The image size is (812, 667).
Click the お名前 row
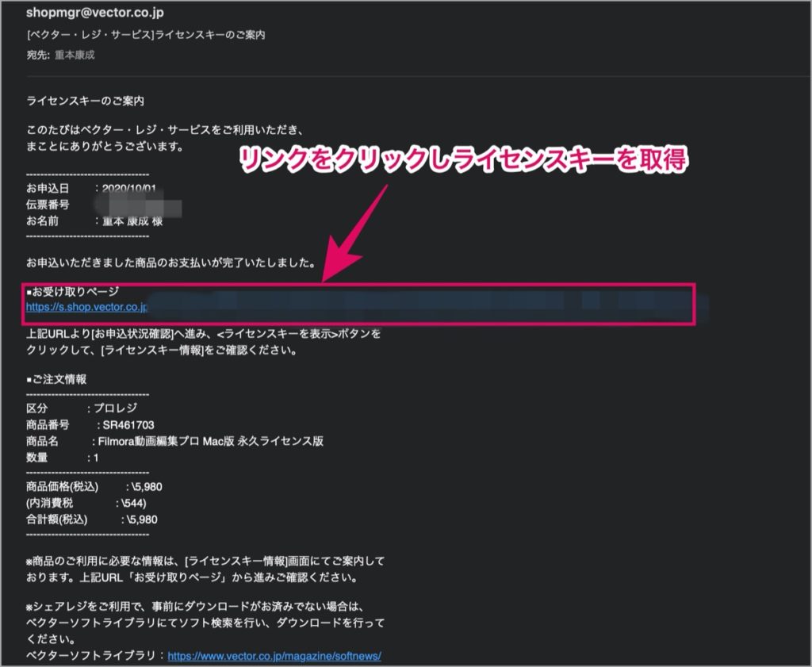click(x=94, y=221)
